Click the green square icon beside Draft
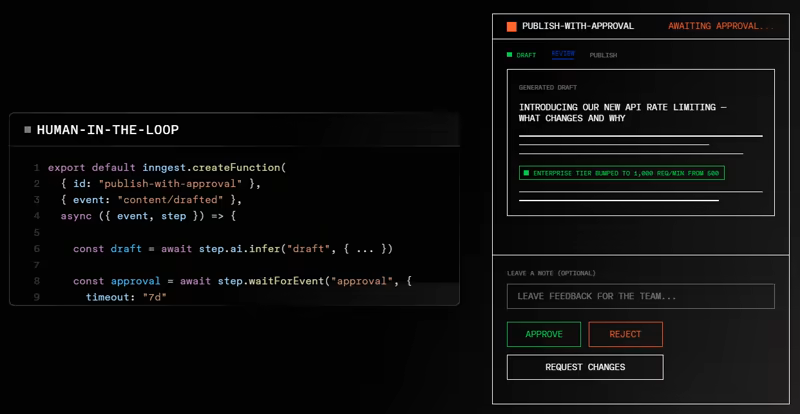The image size is (800, 414). [x=509, y=55]
